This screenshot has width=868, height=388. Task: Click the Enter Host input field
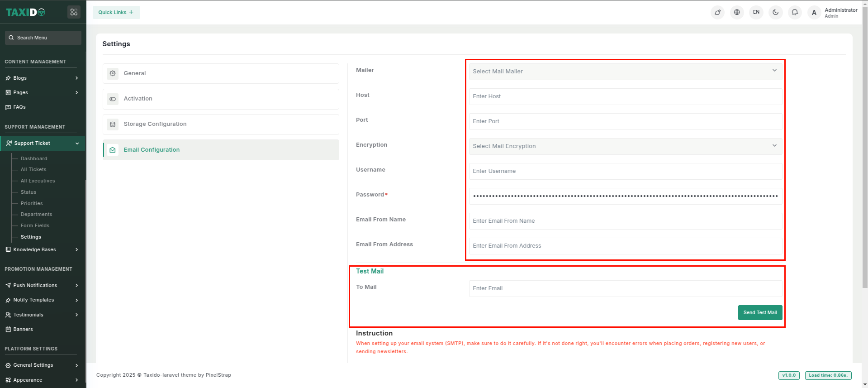[625, 96]
